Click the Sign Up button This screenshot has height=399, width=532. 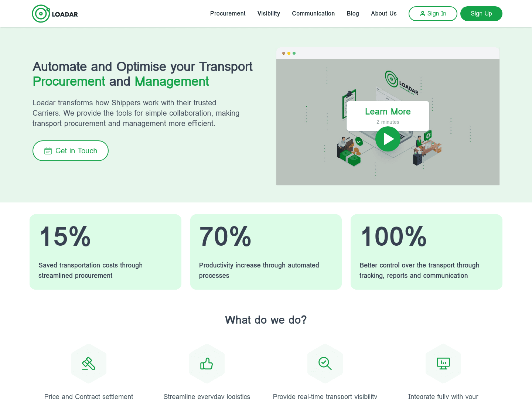[481, 13]
